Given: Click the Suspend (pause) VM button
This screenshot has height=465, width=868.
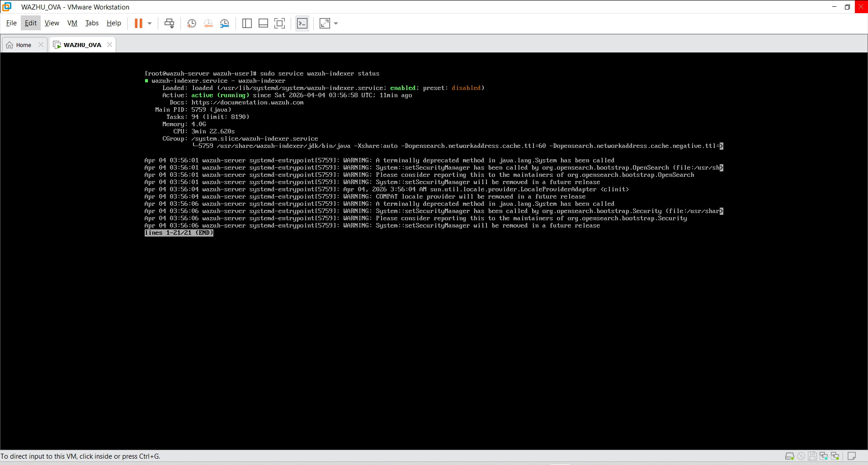Looking at the screenshot, I should point(138,24).
